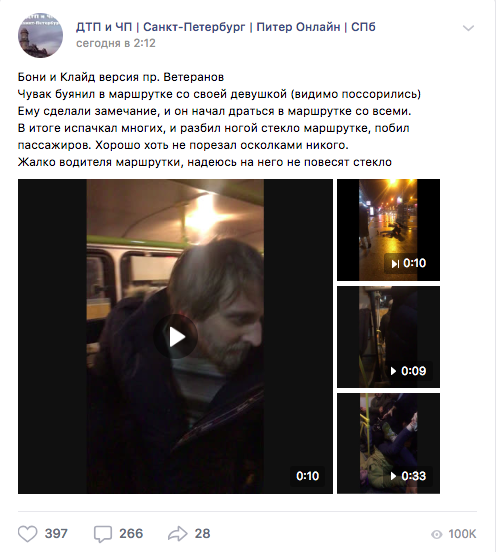The width and height of the screenshot is (496, 552).
Task: Click the play triangle on 0:09 video
Action: (x=393, y=371)
